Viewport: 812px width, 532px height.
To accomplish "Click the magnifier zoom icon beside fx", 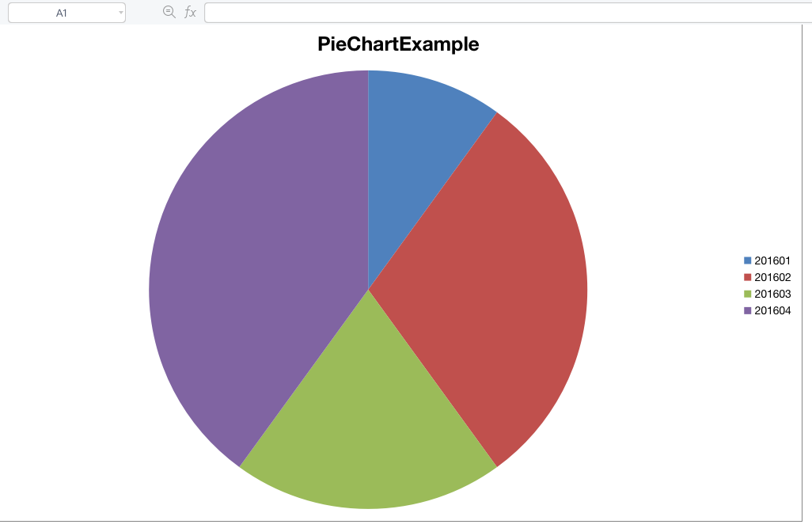I will (169, 12).
